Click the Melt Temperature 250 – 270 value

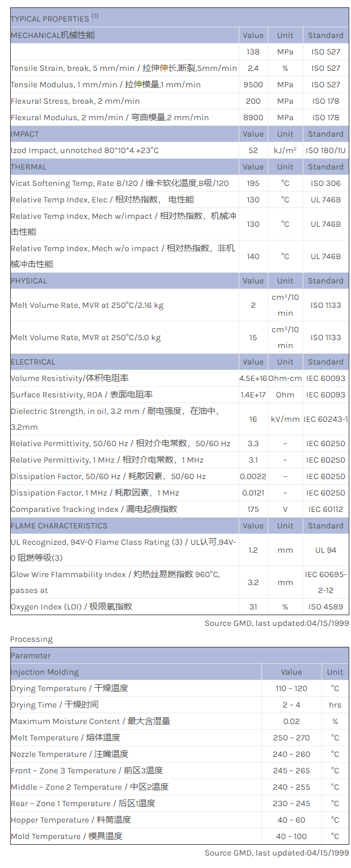tap(291, 738)
